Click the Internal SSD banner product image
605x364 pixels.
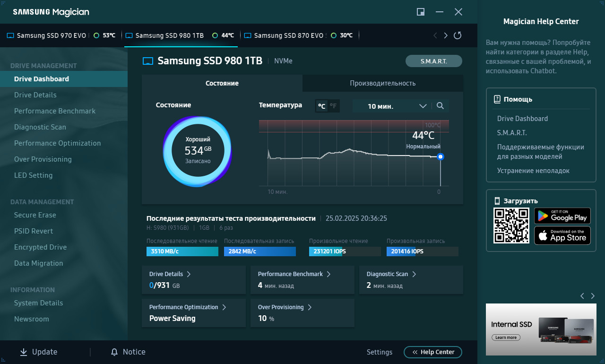566,330
